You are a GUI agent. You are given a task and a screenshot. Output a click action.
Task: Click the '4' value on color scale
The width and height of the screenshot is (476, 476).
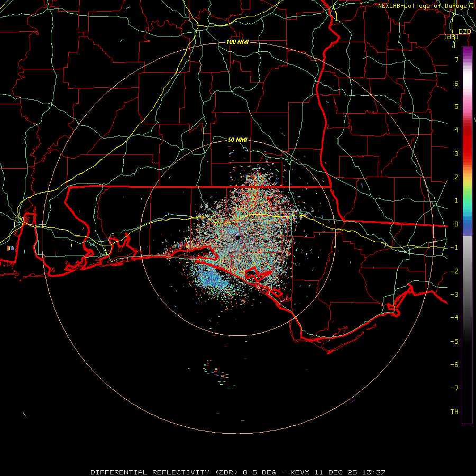[456, 130]
